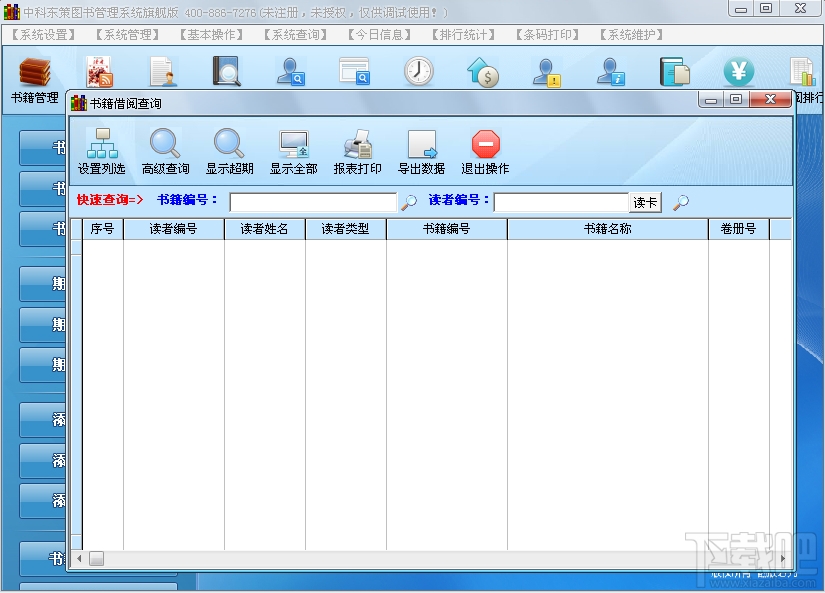Click the window search toolbar icon

pyautogui.click(x=354, y=71)
